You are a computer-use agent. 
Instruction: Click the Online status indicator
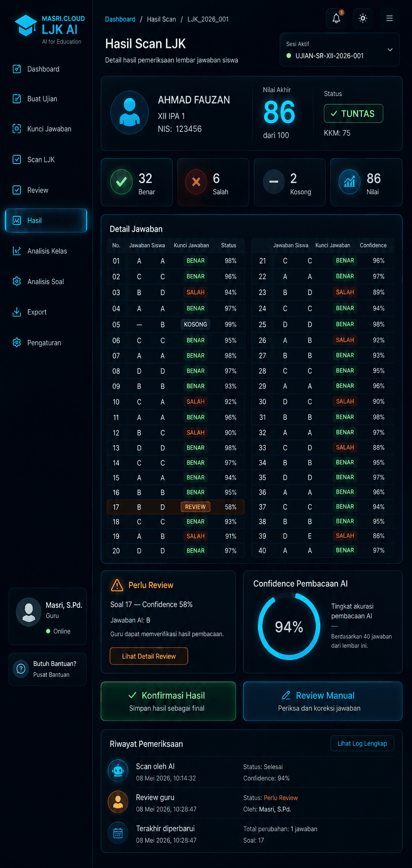point(58,631)
